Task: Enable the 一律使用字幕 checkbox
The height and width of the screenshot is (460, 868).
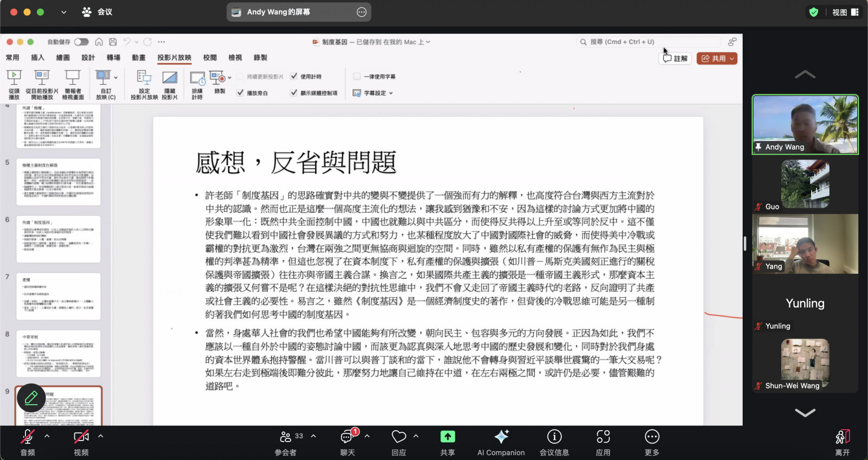Action: coord(357,76)
